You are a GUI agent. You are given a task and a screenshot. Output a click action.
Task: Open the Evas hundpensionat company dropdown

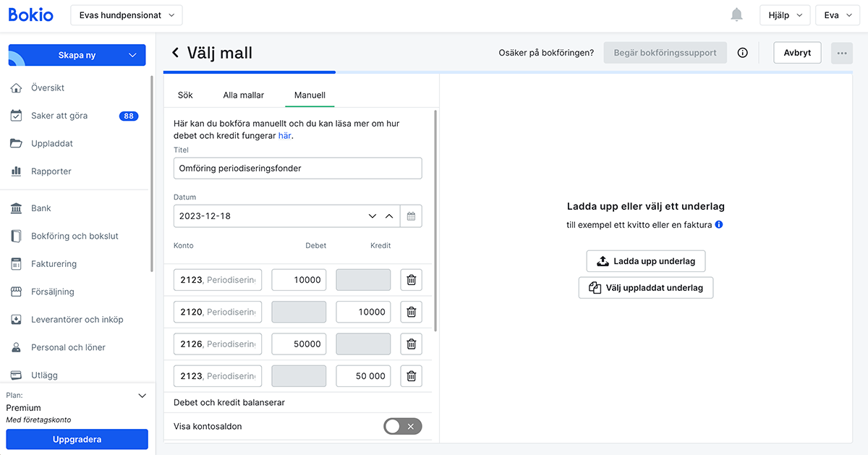pos(126,14)
